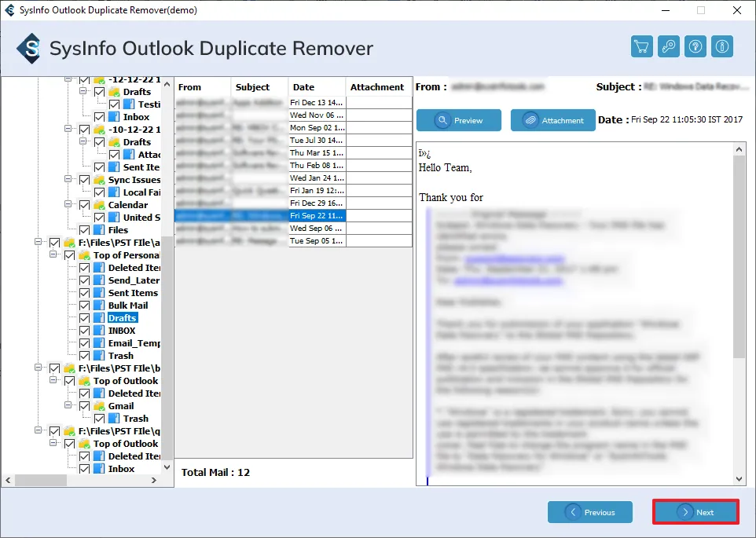Viewport: 756px width, 538px height.
Task: Toggle checkbox for Bulk Mail folder
Action: (x=84, y=306)
